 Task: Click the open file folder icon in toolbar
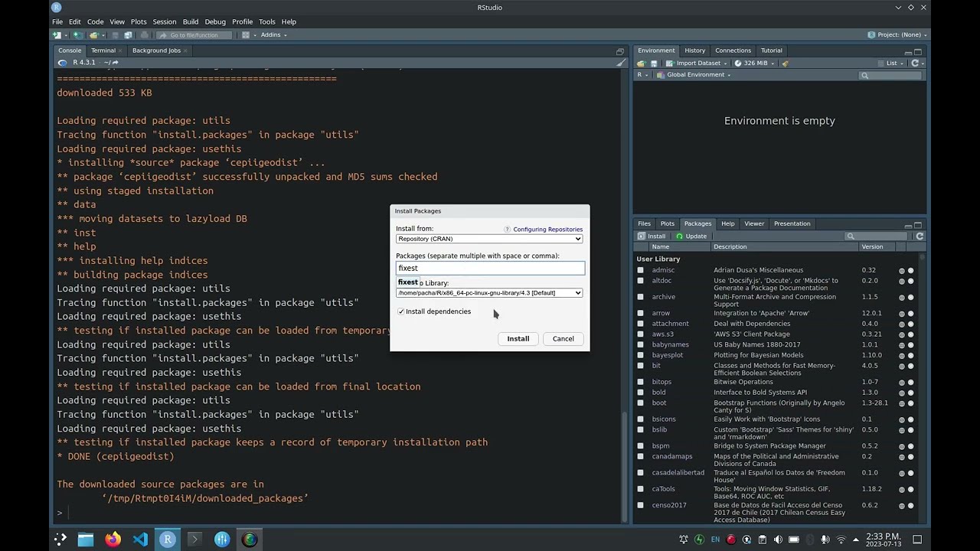(x=93, y=35)
